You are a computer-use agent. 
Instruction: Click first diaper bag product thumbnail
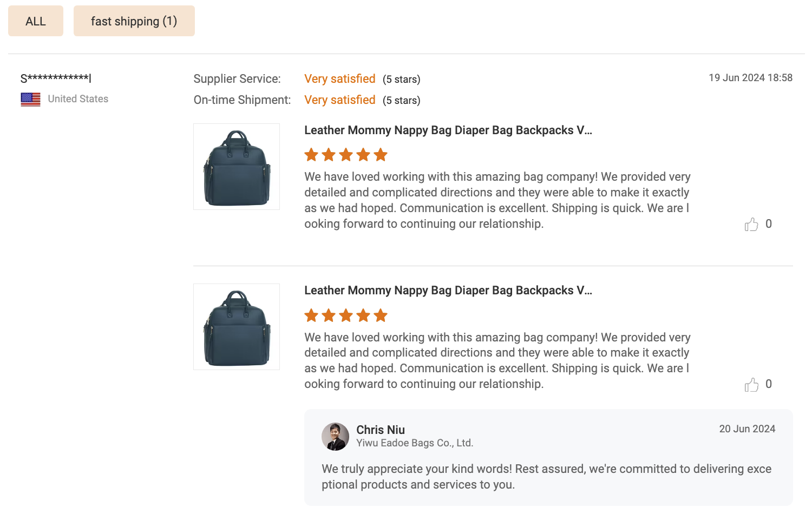point(237,167)
